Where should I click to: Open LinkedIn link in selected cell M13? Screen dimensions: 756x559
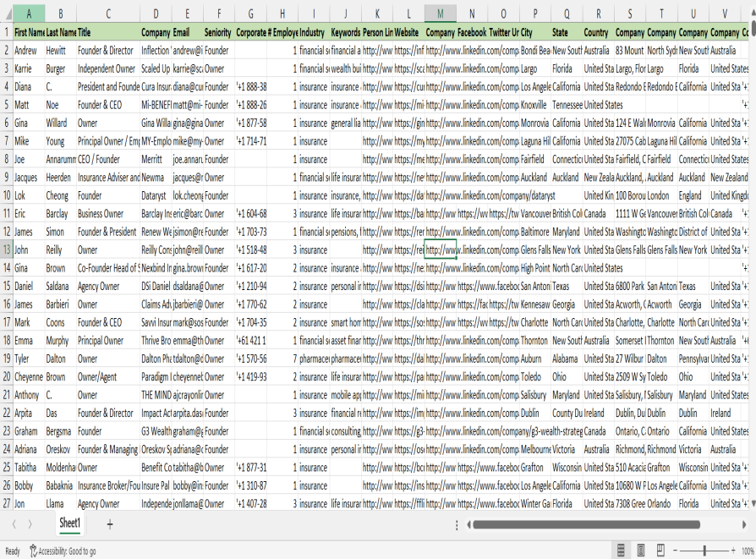[440, 250]
